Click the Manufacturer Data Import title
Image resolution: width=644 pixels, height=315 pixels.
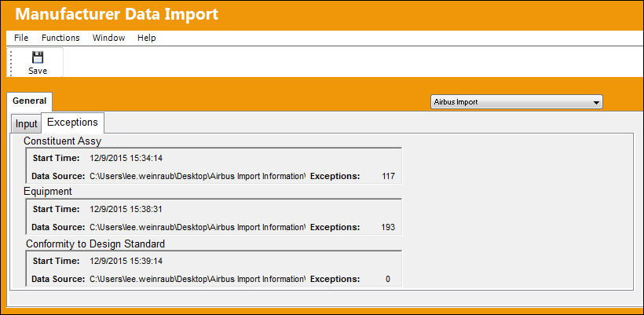[x=117, y=14]
